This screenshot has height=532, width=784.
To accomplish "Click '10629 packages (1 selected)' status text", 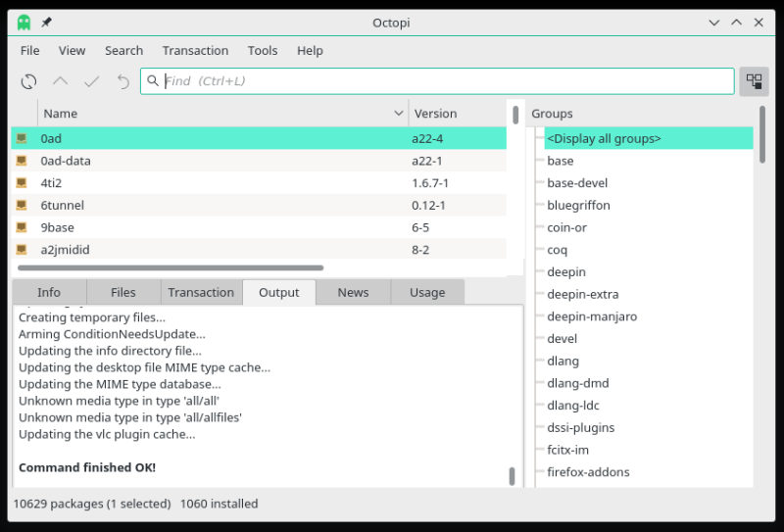I will tap(92, 504).
